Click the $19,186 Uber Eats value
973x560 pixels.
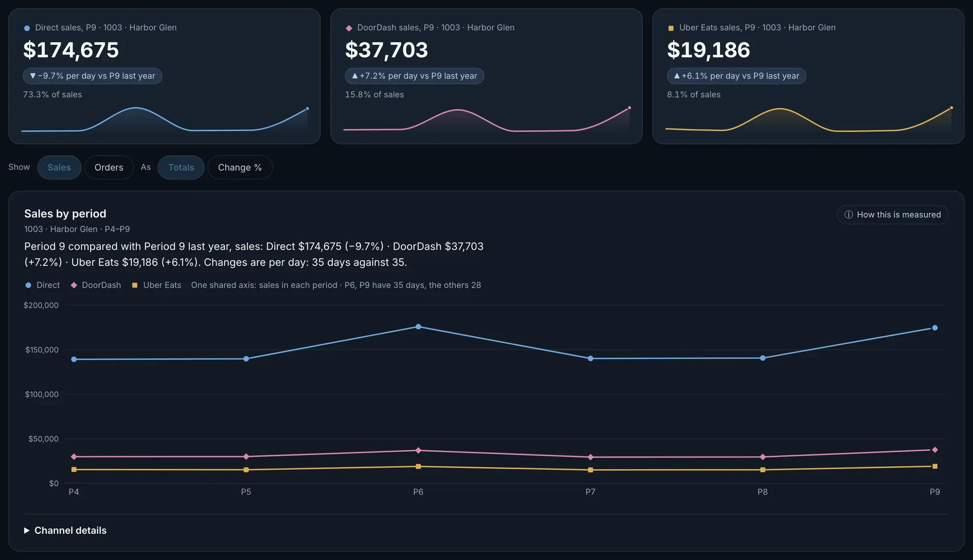point(708,50)
